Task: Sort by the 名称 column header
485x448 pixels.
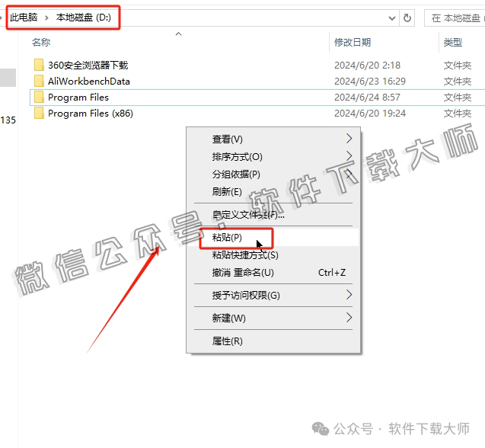Action: coord(41,42)
